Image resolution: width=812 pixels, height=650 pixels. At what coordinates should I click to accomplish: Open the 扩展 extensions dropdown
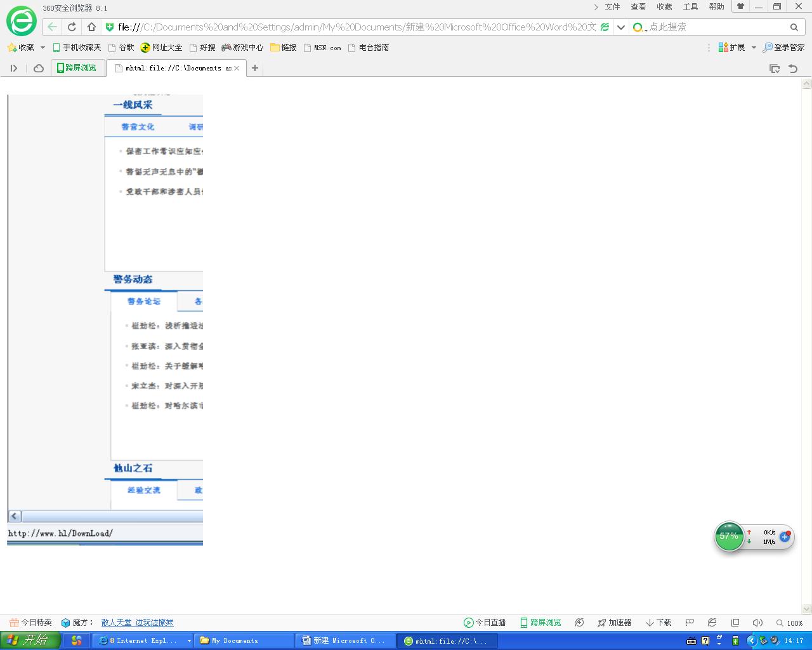pyautogui.click(x=754, y=48)
